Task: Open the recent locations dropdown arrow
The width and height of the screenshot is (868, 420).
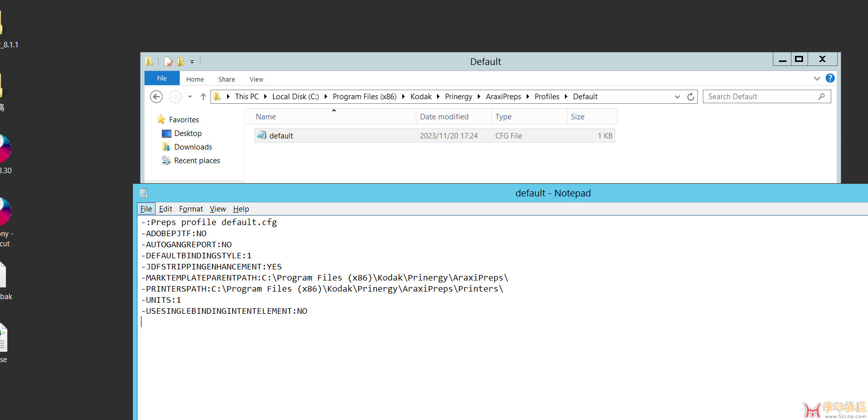Action: tap(190, 97)
